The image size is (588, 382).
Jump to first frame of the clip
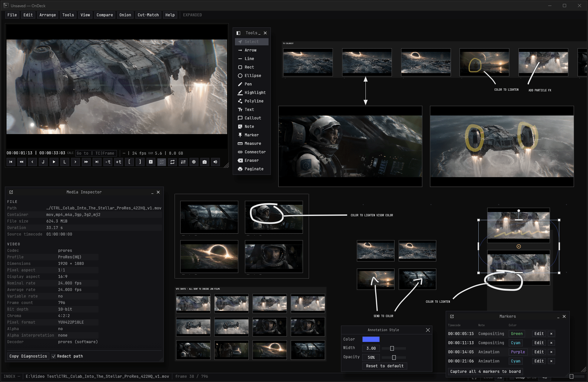[x=11, y=162]
